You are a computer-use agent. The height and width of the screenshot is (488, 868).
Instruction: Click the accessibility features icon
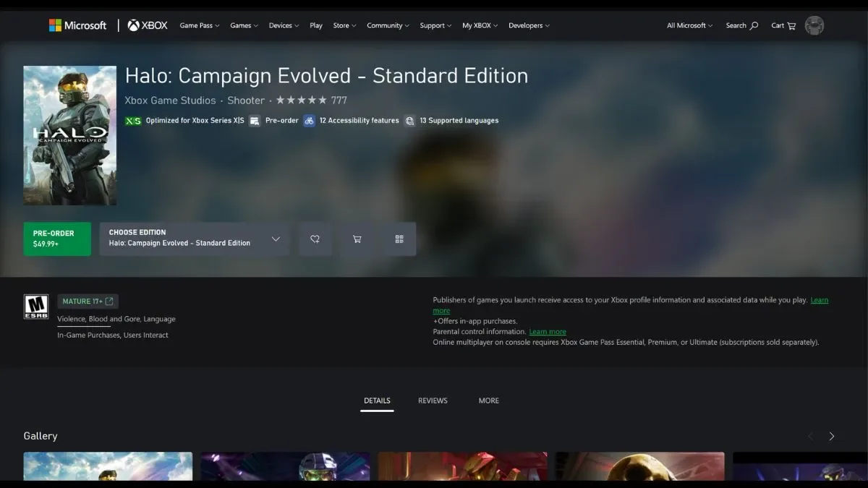point(310,121)
